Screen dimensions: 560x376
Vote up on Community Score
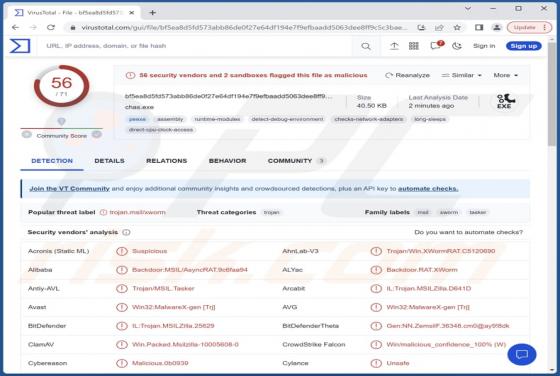(97, 135)
